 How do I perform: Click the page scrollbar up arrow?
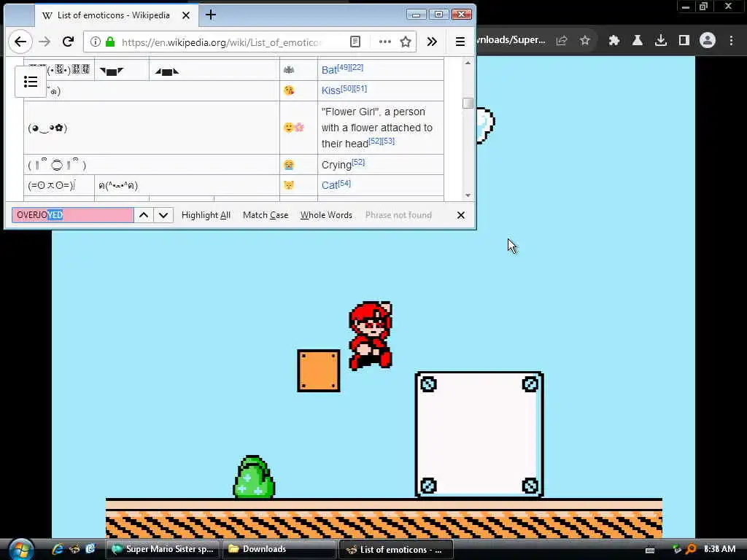468,63
